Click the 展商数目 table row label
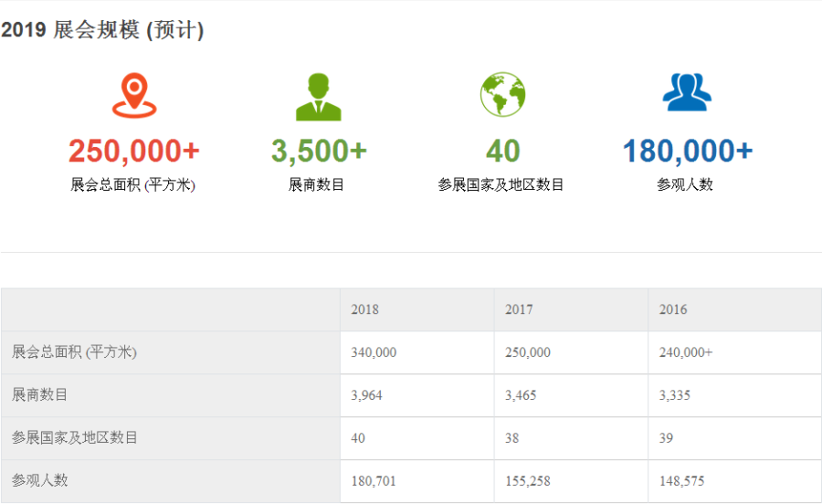Image resolution: width=822 pixels, height=504 pixels. pyautogui.click(x=40, y=395)
